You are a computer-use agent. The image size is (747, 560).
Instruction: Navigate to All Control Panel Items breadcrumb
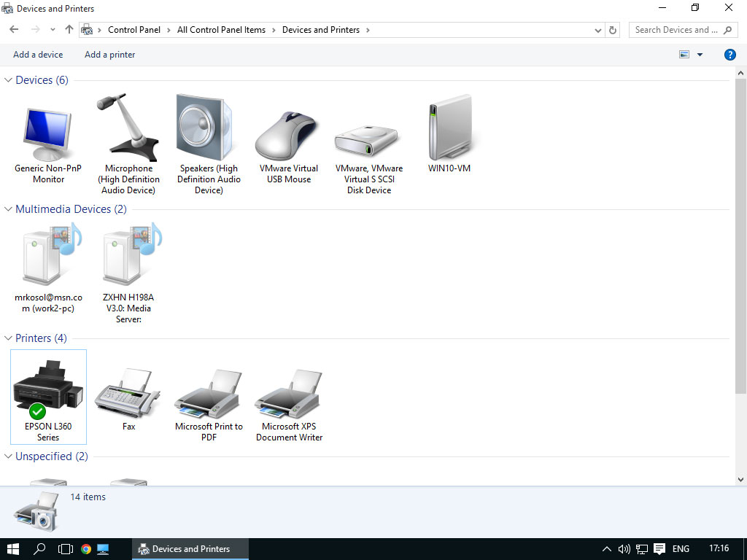(221, 30)
